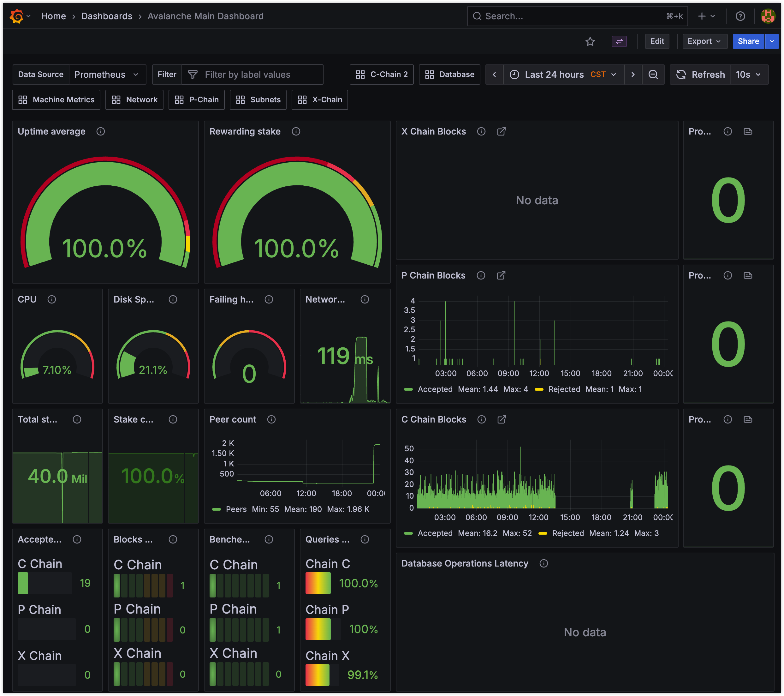Star this dashboard as favorite

click(x=590, y=41)
